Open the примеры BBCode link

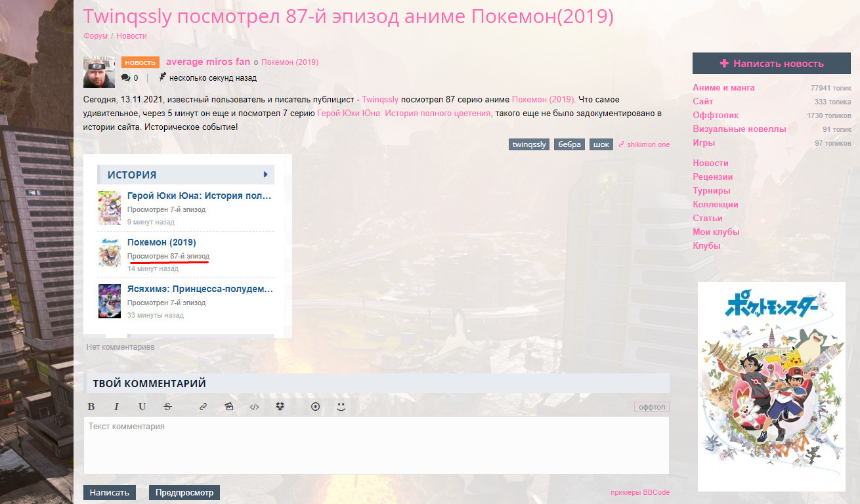(639, 493)
